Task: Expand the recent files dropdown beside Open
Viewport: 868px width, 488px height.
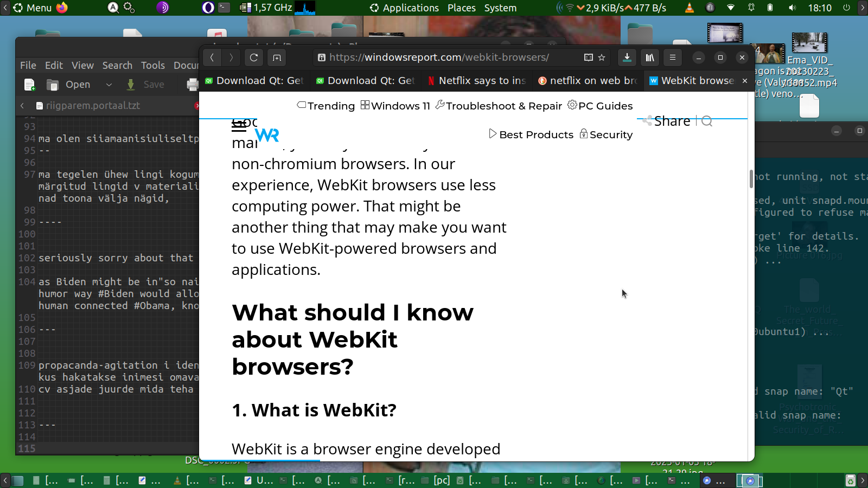Action: click(108, 85)
